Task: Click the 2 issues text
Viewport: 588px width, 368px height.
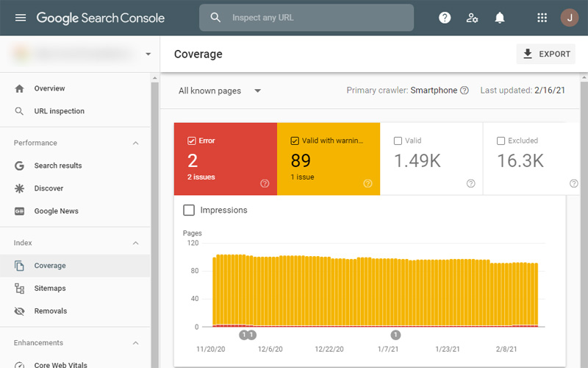Action: [201, 177]
